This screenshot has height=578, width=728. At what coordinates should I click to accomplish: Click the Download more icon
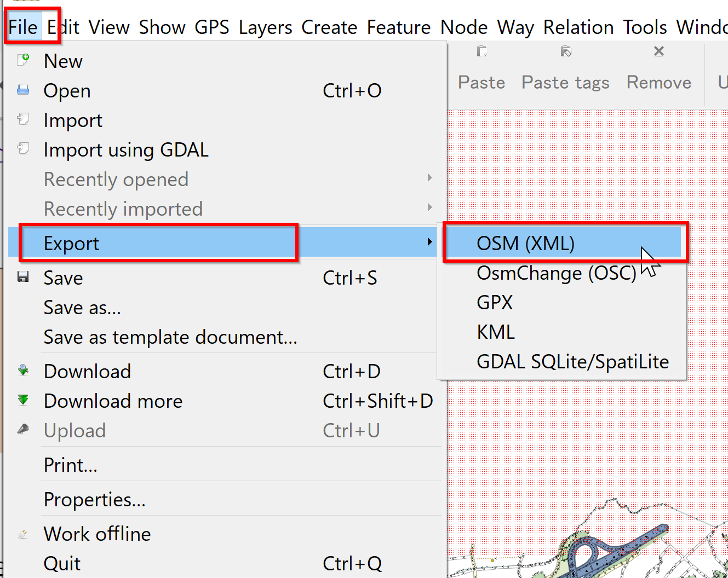pyautogui.click(x=23, y=400)
